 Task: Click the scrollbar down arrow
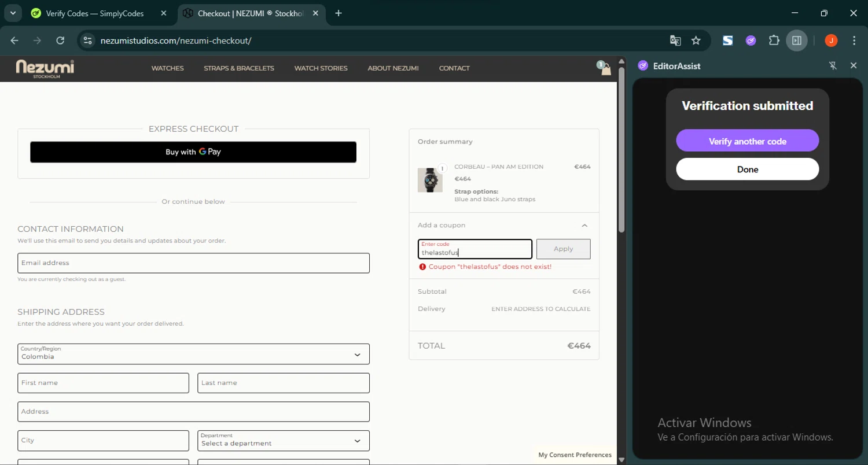point(621,460)
